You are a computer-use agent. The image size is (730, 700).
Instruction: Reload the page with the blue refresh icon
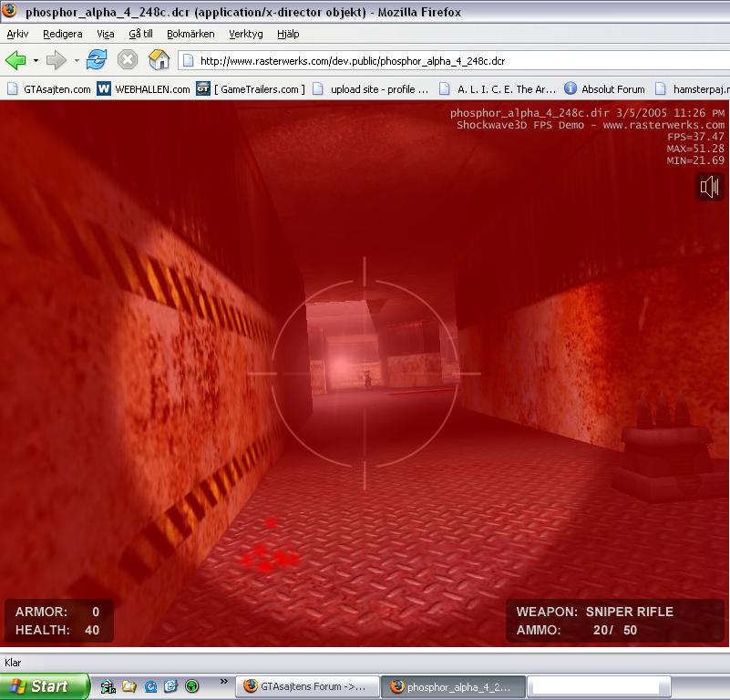(97, 60)
